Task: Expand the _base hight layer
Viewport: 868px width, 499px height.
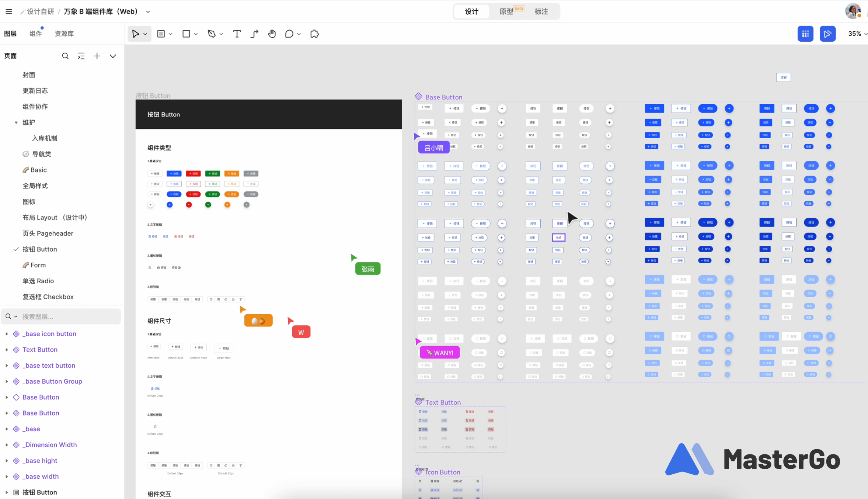Action: 6,461
